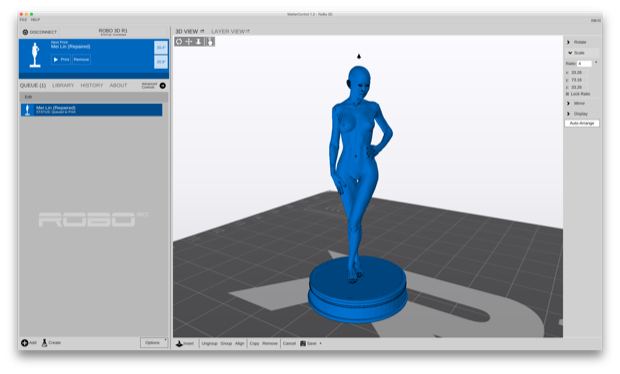The height and width of the screenshot is (374, 620).
Task: Pop out the LAYER VIEW window icon
Action: 248,31
